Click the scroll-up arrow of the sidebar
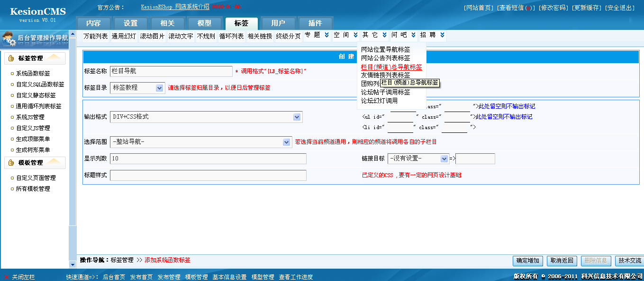Image resolution: width=644 pixels, height=281 pixels. pos(73,34)
